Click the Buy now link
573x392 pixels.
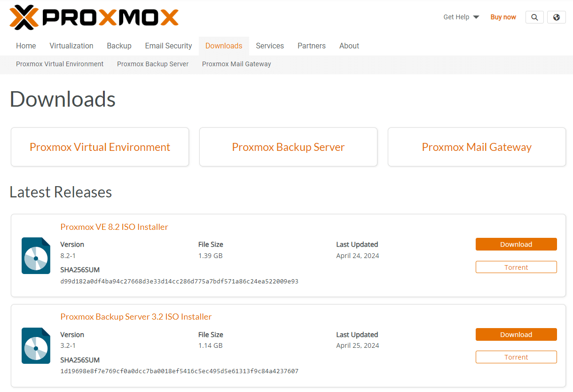(x=503, y=17)
